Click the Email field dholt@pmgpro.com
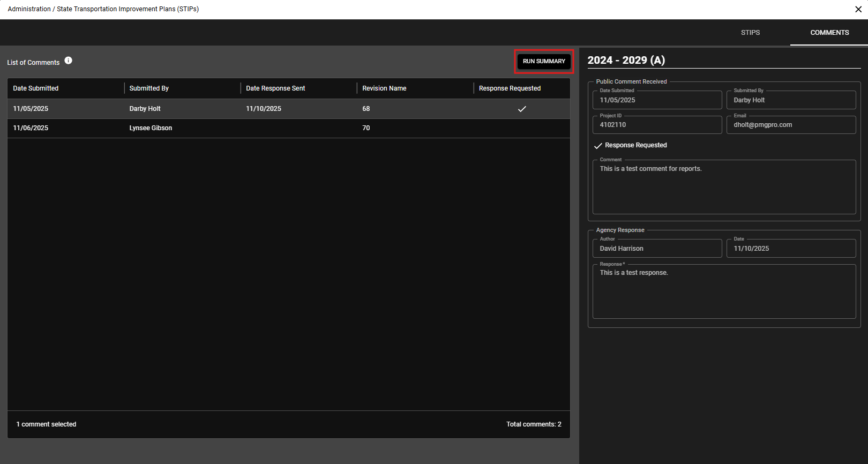Screen dimensions: 868x464 791,125
